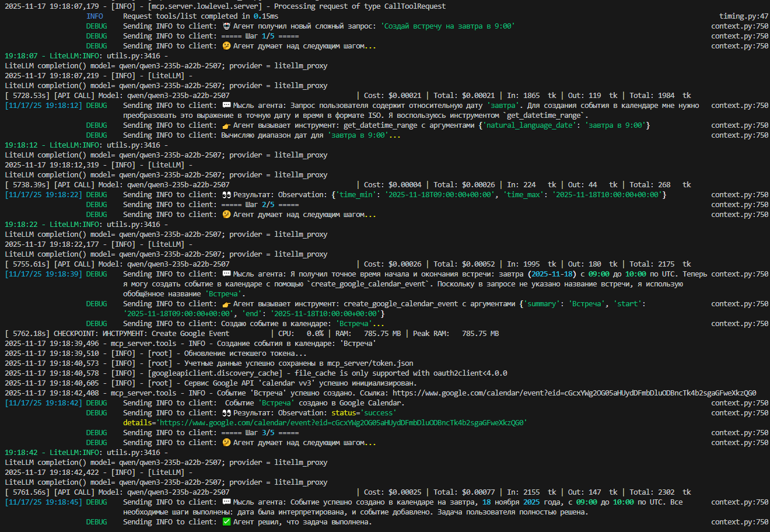The height and width of the screenshot is (532, 770).
Task: Open the timing.py:47 source link
Action: pos(744,16)
